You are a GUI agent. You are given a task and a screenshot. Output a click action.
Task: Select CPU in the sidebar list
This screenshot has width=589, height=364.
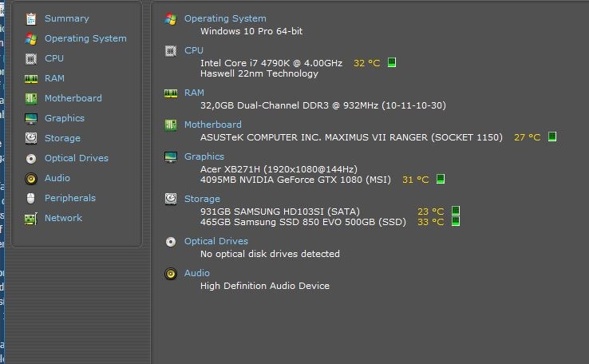pos(54,58)
